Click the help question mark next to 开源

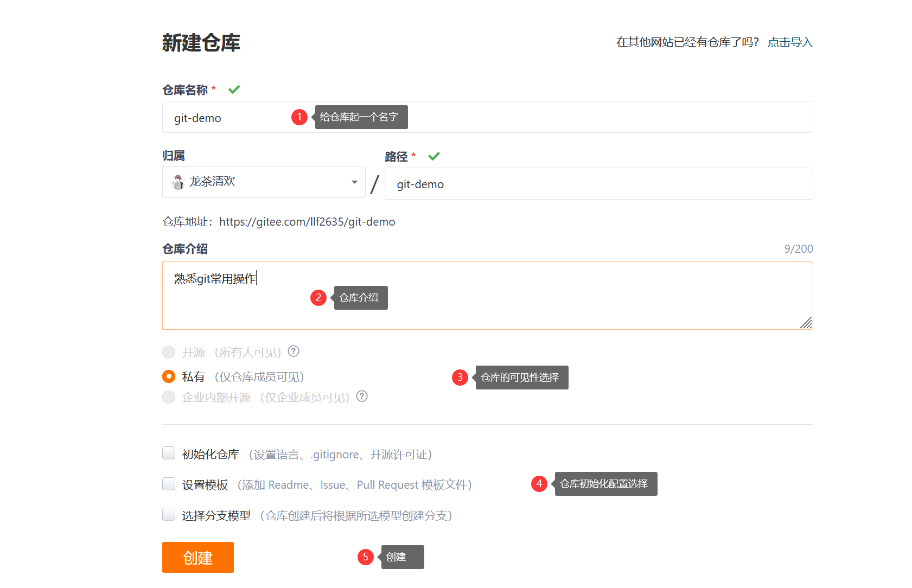click(x=293, y=351)
